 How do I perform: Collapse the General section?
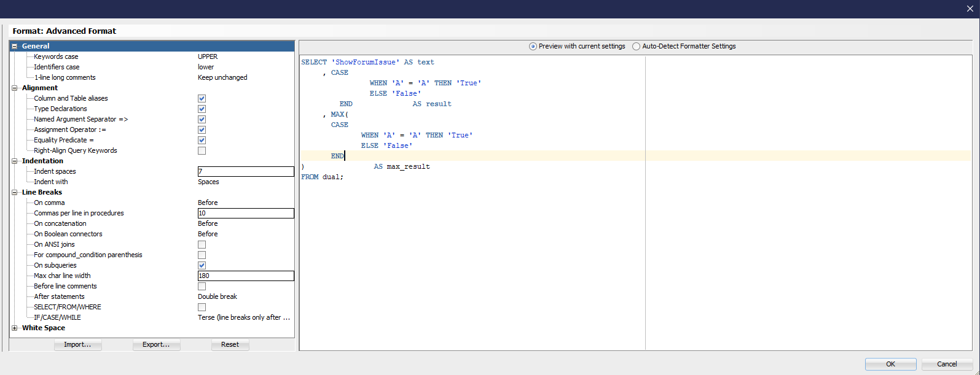pos(14,46)
